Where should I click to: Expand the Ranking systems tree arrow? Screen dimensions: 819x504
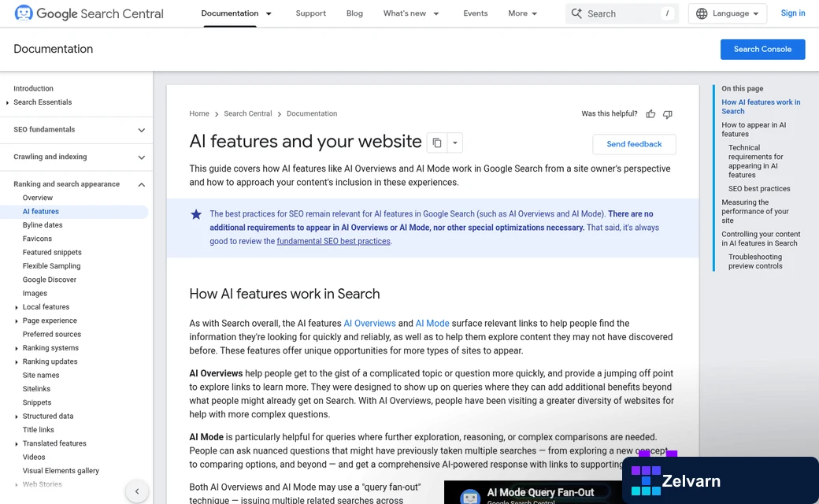17,348
